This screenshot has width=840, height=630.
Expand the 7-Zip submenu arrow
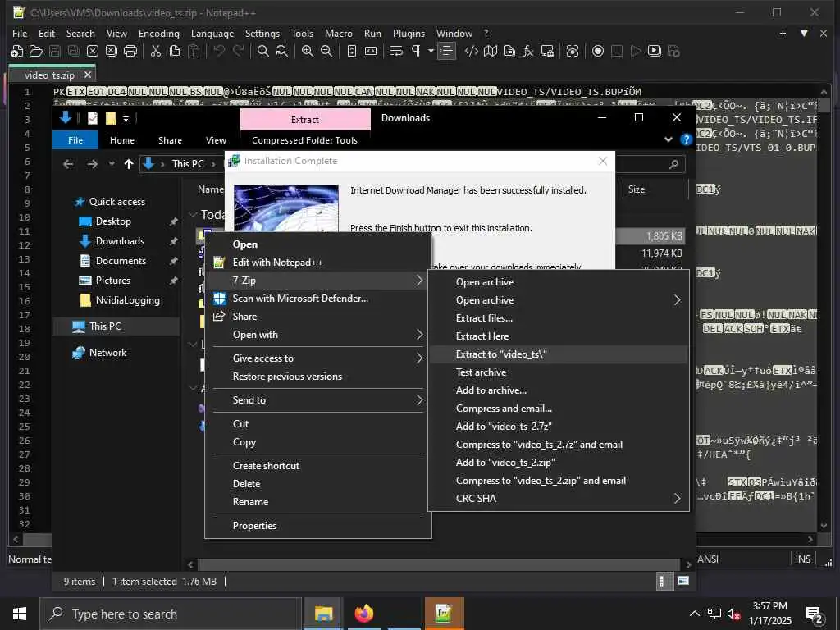tap(419, 281)
